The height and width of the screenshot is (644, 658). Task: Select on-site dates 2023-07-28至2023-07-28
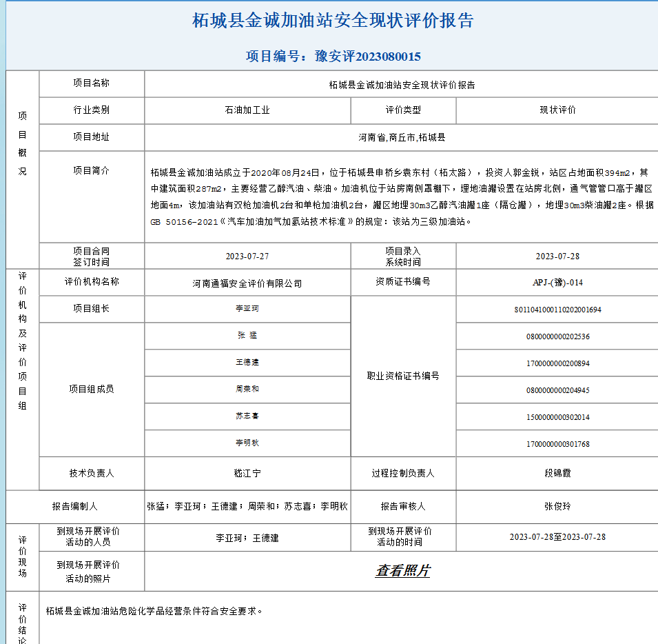pos(557,537)
